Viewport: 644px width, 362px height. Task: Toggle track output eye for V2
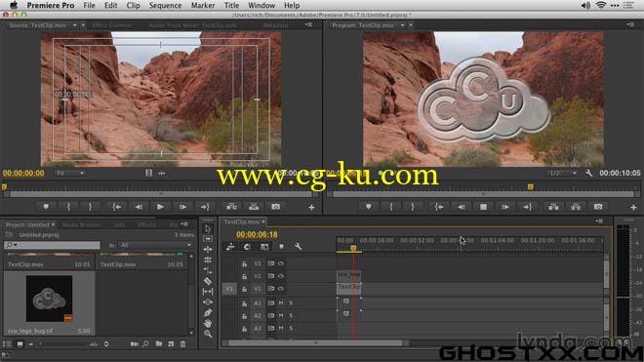click(281, 276)
